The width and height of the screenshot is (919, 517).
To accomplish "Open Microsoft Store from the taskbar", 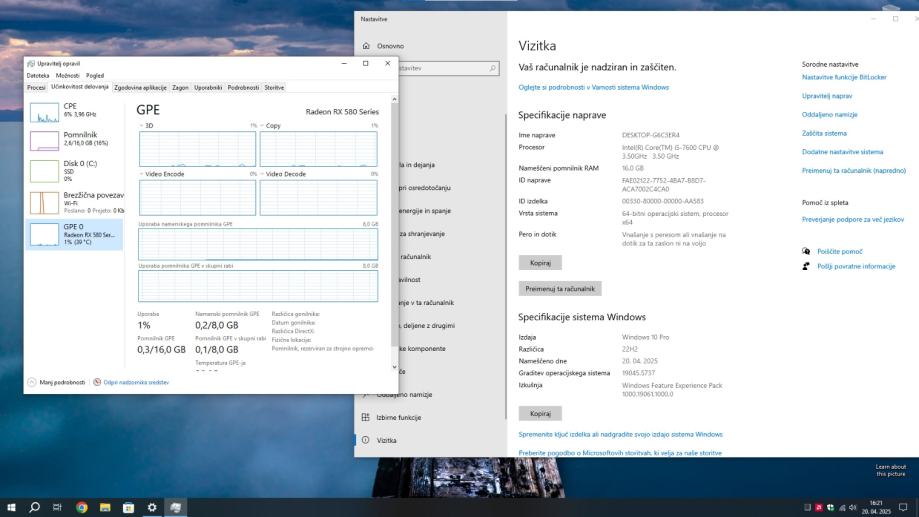I will tap(128, 507).
